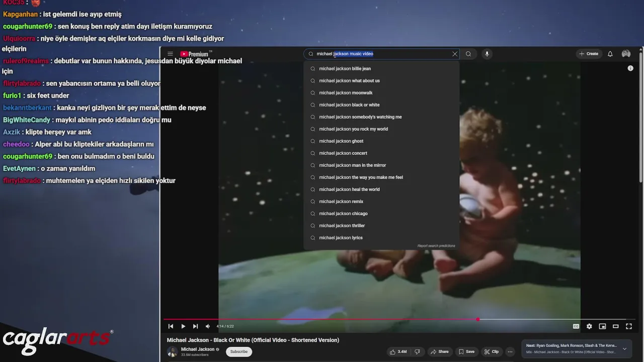The height and width of the screenshot is (362, 644).
Task: Choose suggestion heal the world
Action: pyautogui.click(x=381, y=189)
